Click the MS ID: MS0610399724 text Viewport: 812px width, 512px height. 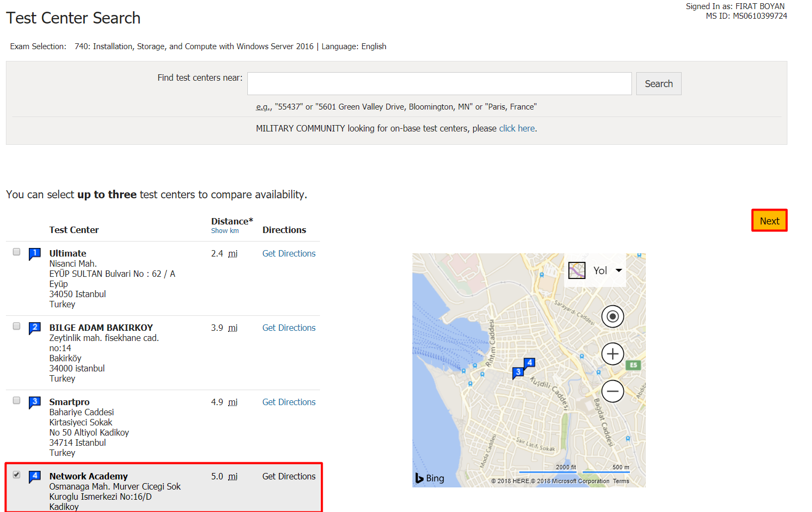click(x=746, y=16)
